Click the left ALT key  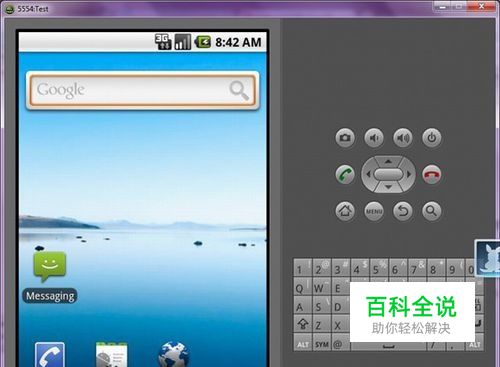303,343
